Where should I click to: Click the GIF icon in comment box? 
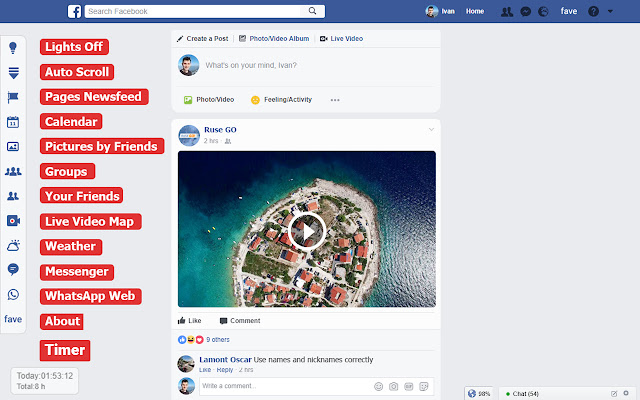(x=409, y=387)
